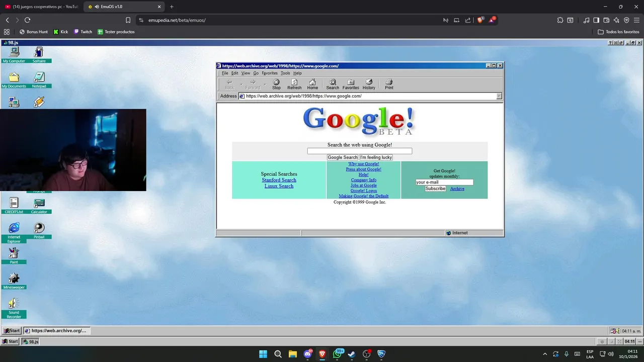Screen dimensions: 644x362
Task: Click the Google Search button
Action: coord(342,157)
